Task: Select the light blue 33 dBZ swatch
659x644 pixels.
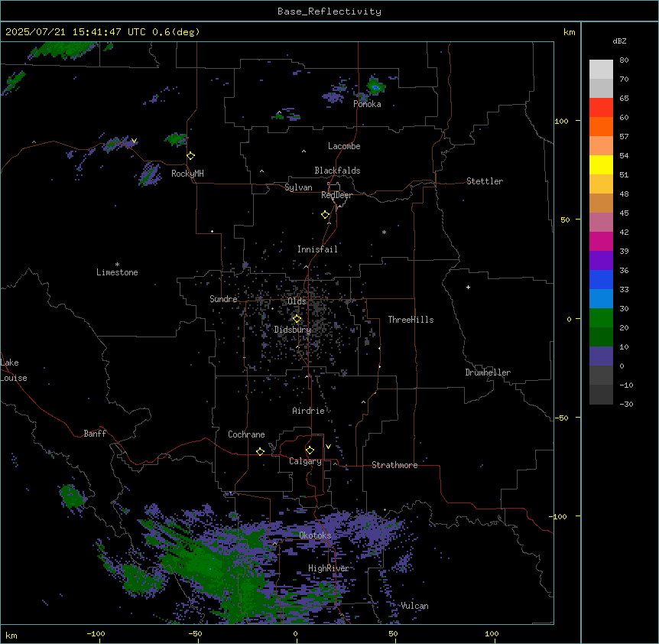Action: pyautogui.click(x=601, y=299)
